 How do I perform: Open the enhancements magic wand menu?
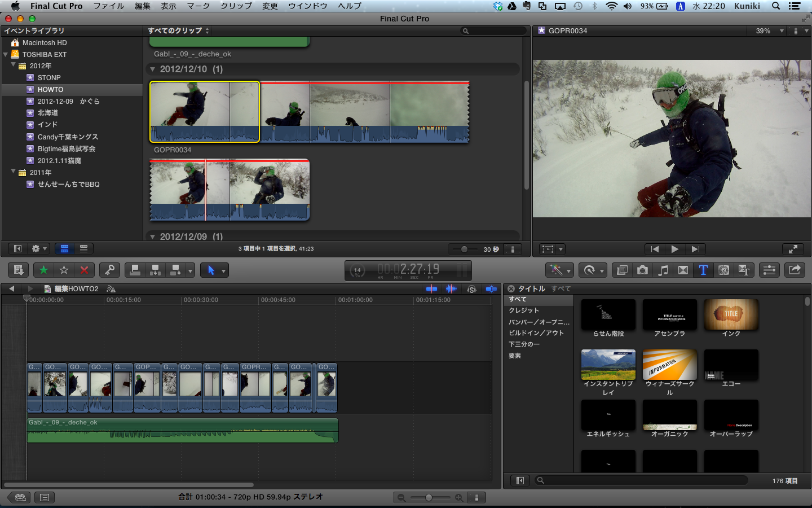pyautogui.click(x=559, y=270)
